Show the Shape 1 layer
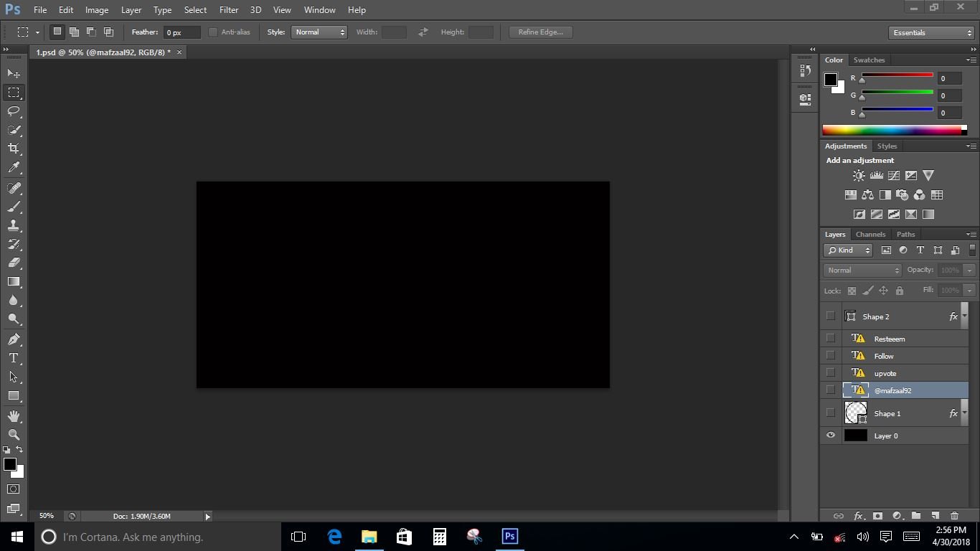Screen dimensions: 980x551 pyautogui.click(x=831, y=413)
